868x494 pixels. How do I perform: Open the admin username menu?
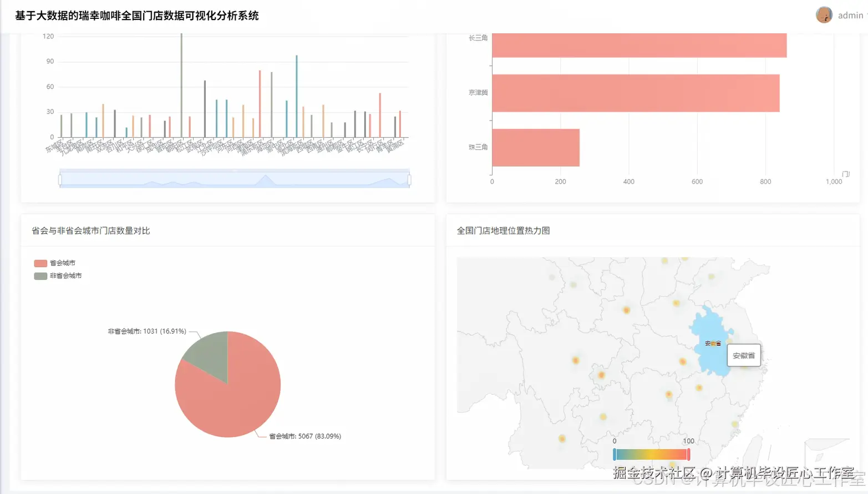850,16
